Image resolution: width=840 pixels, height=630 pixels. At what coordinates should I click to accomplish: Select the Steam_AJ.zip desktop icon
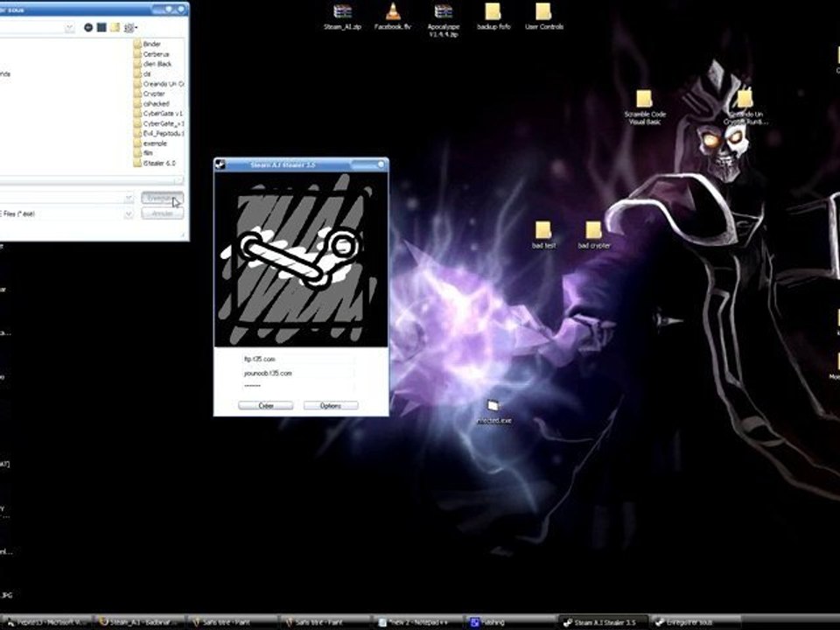pos(342,17)
